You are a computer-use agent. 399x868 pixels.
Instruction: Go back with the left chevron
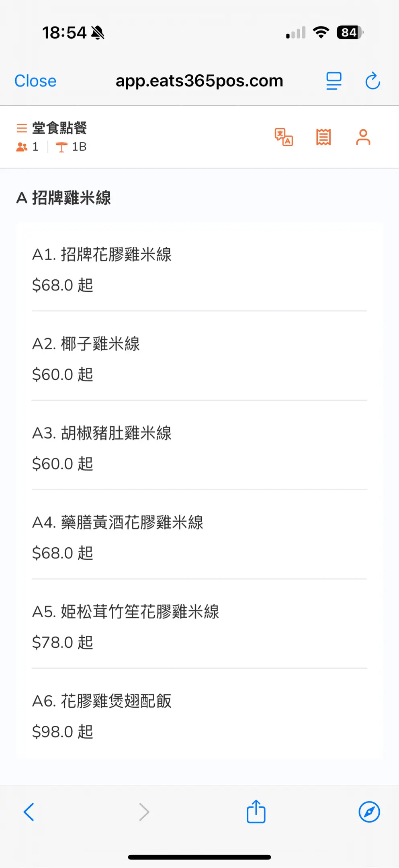[x=29, y=812]
